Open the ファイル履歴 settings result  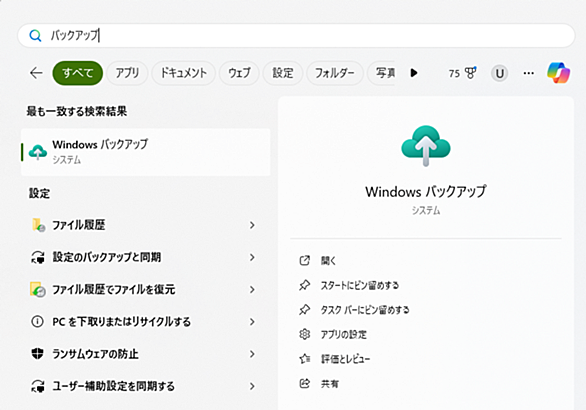[146, 225]
